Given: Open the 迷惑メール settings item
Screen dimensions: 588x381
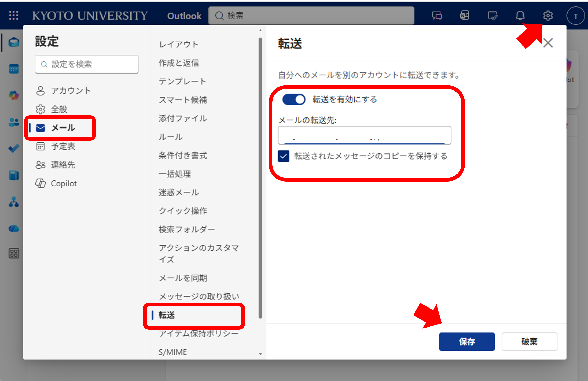Looking at the screenshot, I should click(179, 192).
